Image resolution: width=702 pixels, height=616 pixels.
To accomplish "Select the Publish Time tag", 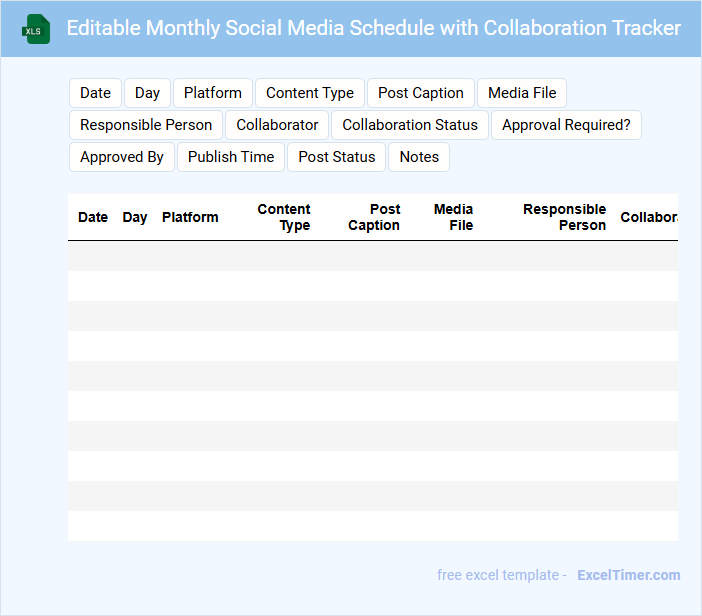I will (x=231, y=157).
